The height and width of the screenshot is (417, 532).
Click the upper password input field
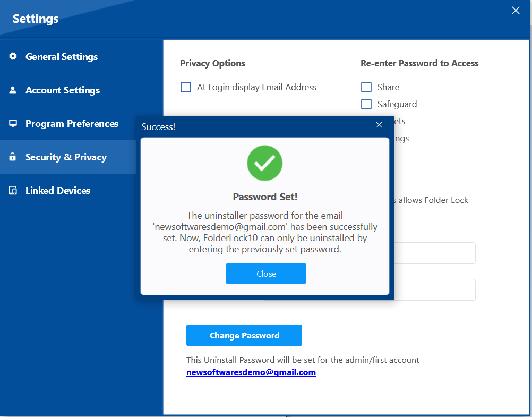click(x=435, y=253)
